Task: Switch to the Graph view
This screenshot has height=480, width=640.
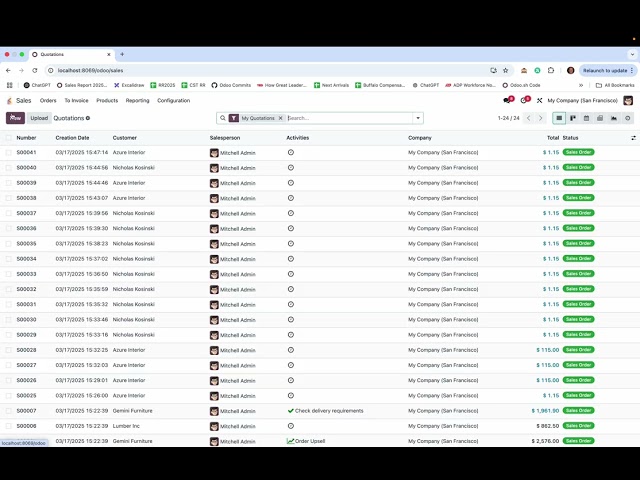Action: coord(613,118)
